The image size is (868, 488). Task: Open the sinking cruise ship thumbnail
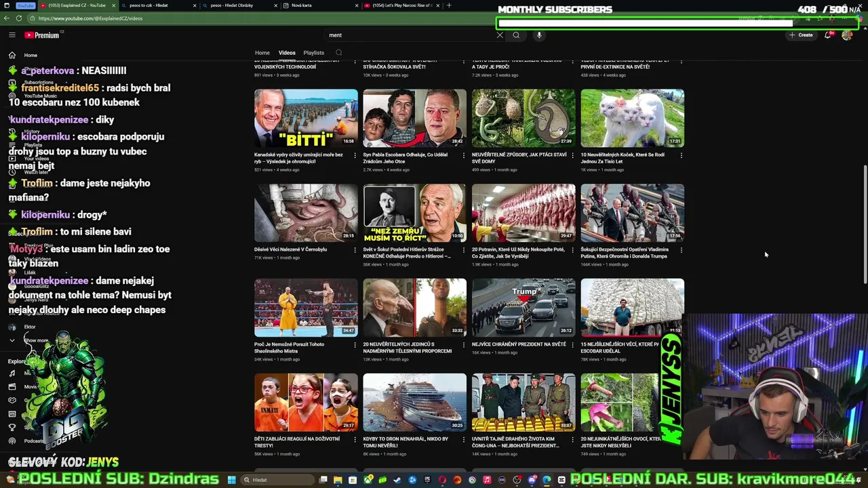[x=414, y=403]
